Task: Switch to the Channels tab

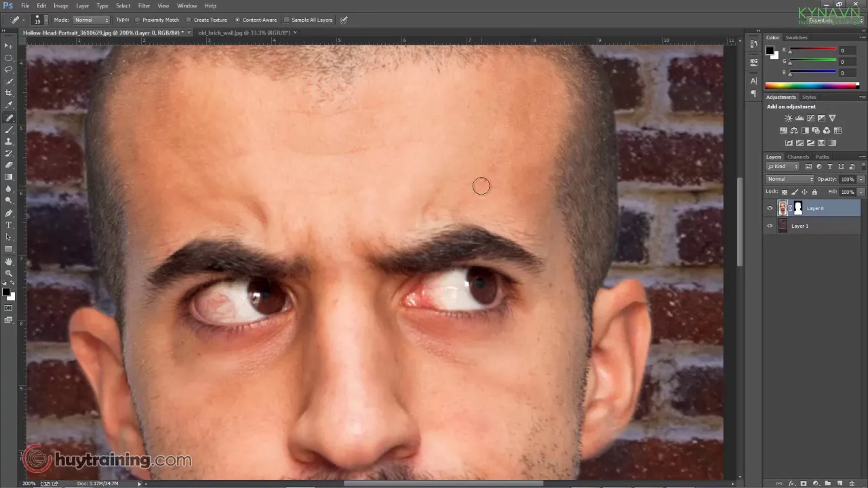Action: [x=798, y=157]
